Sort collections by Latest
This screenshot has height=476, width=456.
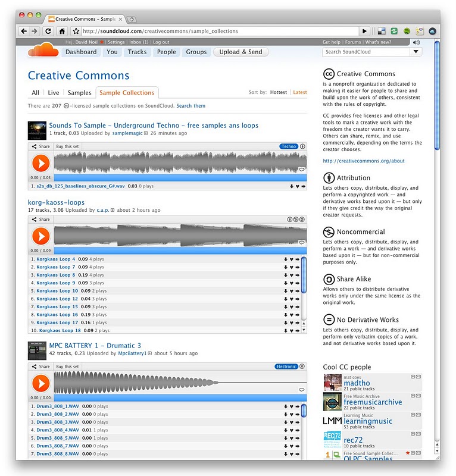click(300, 92)
